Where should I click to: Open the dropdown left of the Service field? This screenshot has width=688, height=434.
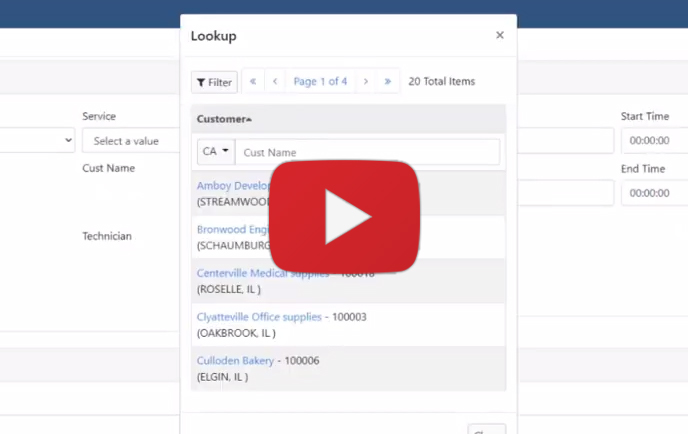click(x=37, y=141)
